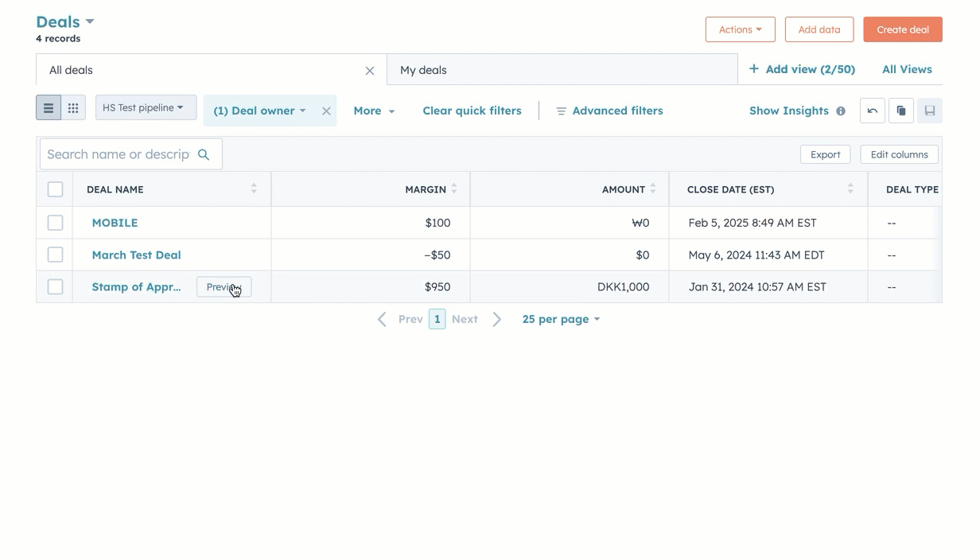Open the HS Test pipeline dropdown
Screen dimensions: 980x560
[146, 107]
